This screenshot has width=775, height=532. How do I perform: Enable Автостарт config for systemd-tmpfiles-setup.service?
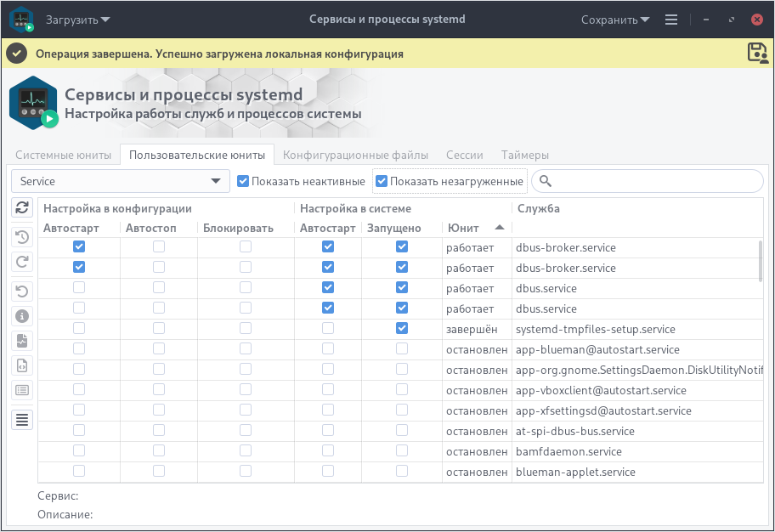(x=79, y=328)
